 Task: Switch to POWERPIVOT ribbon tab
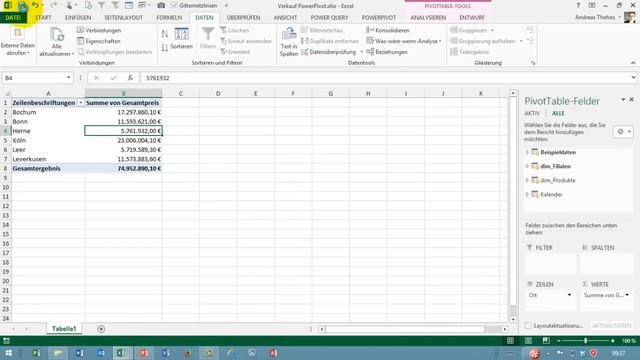pos(379,18)
